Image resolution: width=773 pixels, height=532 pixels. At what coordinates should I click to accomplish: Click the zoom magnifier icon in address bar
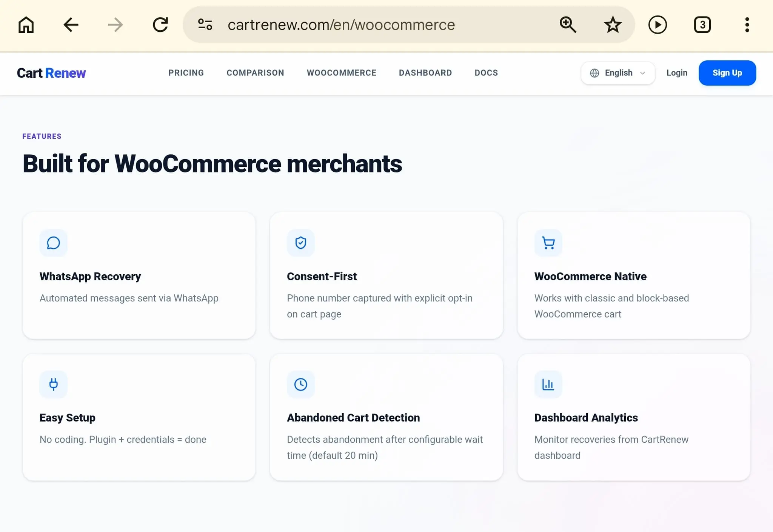(x=568, y=25)
